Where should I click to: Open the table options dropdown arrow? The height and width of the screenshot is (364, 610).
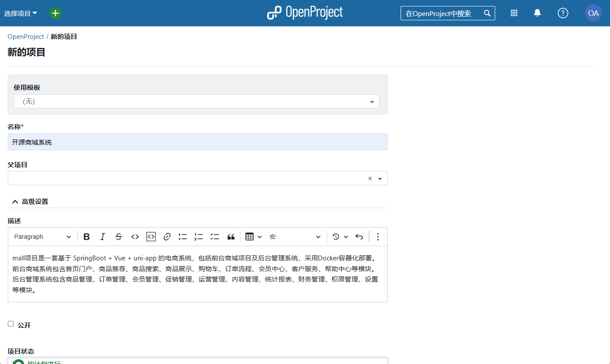pos(260,237)
